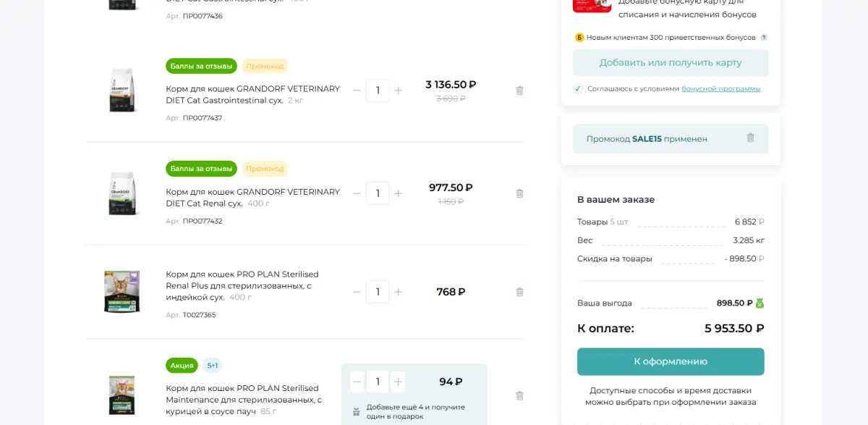Increase quantity of GRANDORF Gastrointestinal 2 кг
Image resolution: width=868 pixels, height=425 pixels.
[x=398, y=91]
